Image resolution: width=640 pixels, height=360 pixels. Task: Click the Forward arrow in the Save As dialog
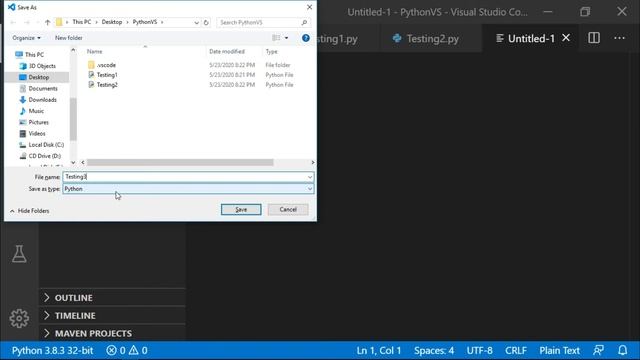[27, 22]
